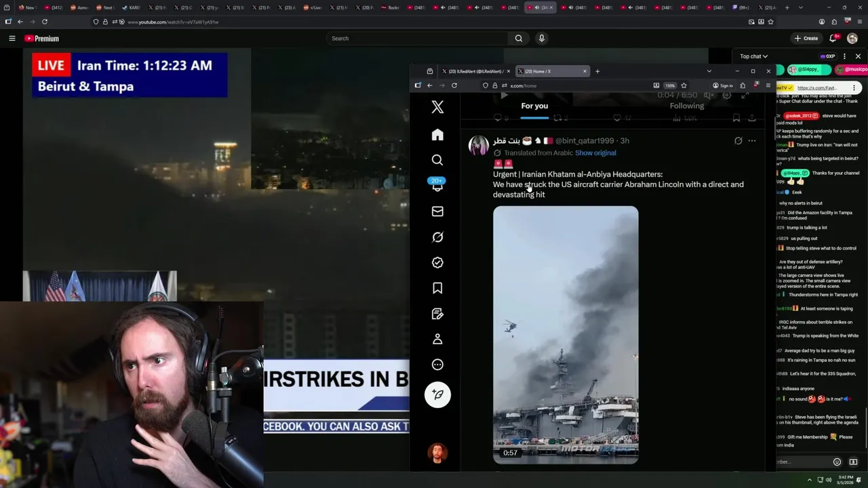Bookmark x.com page with the star icon
The image size is (868, 488).
coord(684,85)
